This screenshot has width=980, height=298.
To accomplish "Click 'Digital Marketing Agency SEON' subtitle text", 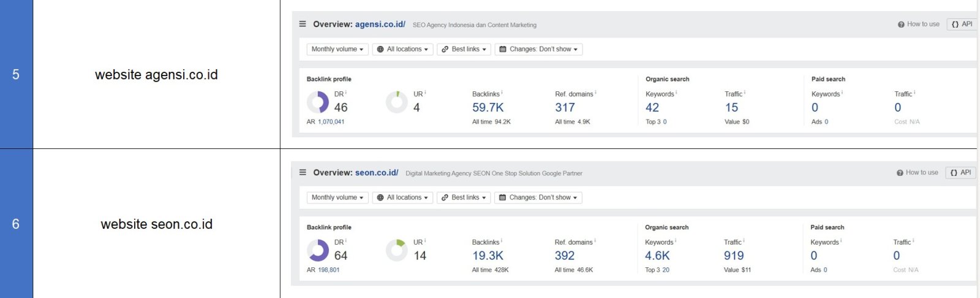I will (448, 174).
